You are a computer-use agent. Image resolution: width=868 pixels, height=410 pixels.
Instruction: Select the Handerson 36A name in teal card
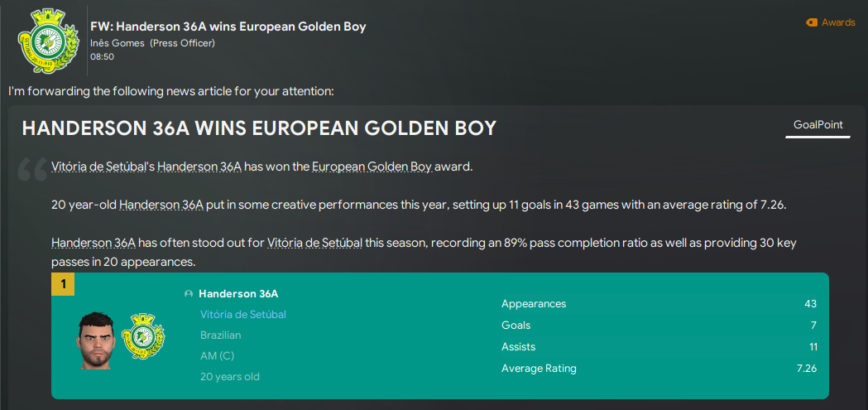[238, 294]
